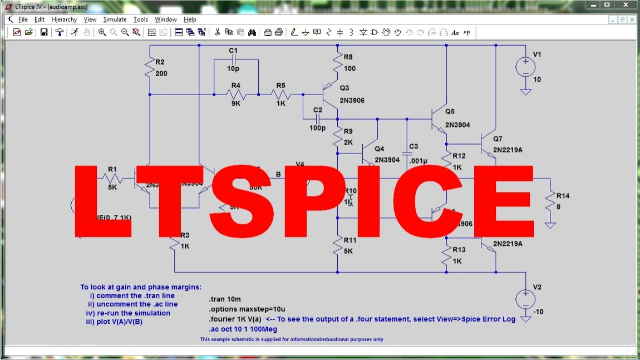Save the schematic with the floppy disk icon
The image size is (640, 360).
44,32
